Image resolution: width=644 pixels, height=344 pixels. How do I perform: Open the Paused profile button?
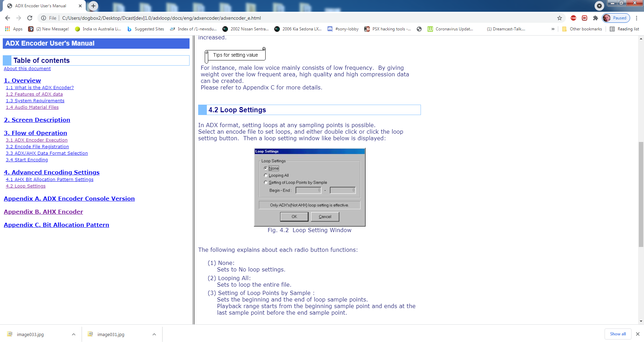point(616,18)
